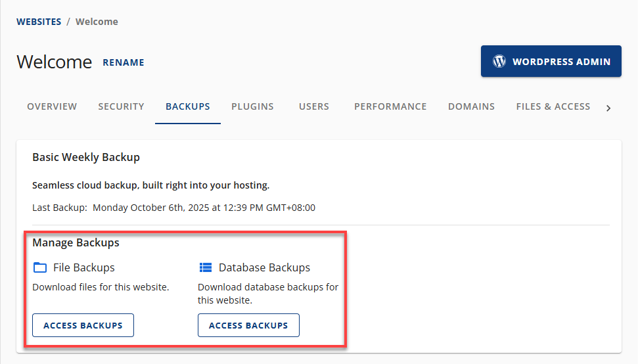The width and height of the screenshot is (638, 364).
Task: Click the WordPress logo icon
Action: 499,62
